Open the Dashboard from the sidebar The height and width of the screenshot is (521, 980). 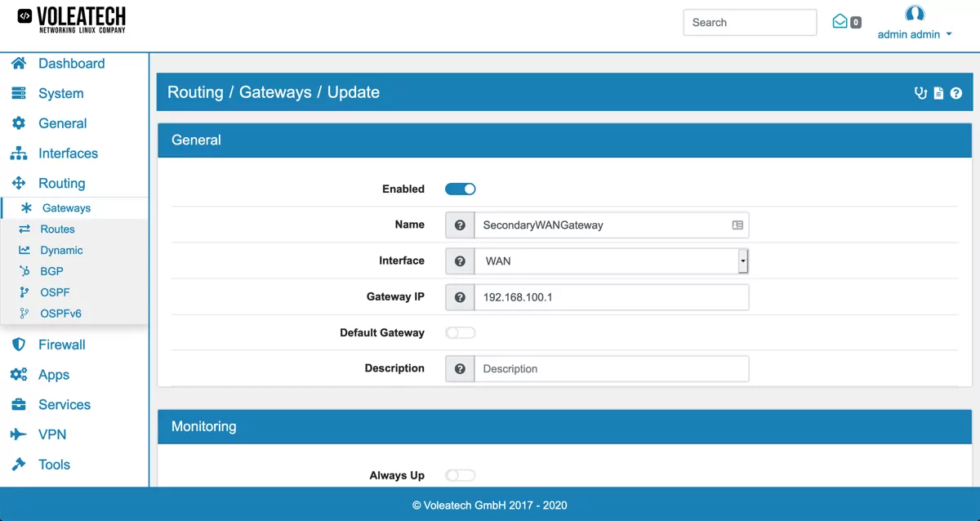(x=72, y=63)
